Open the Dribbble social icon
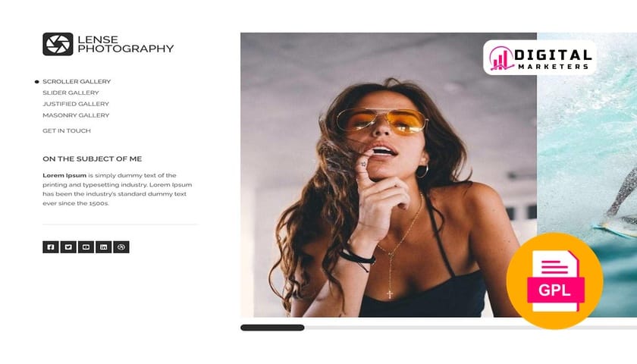 coord(121,247)
